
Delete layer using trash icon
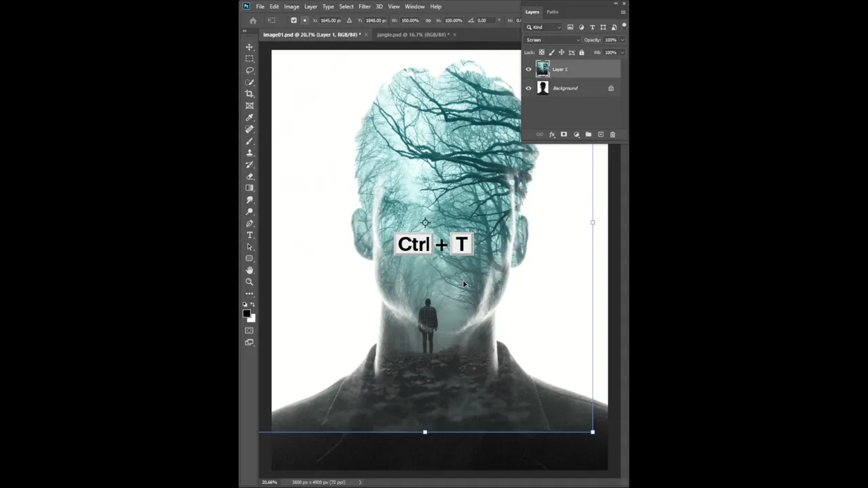tap(612, 135)
